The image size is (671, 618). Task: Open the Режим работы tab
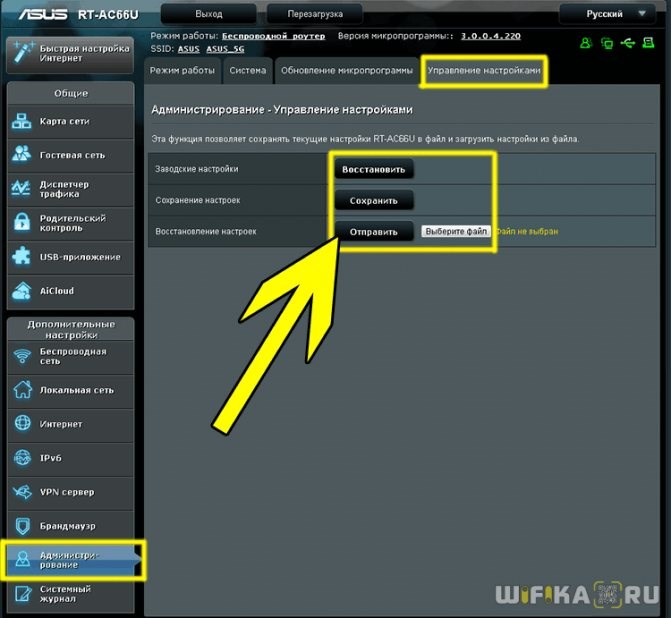(x=182, y=71)
